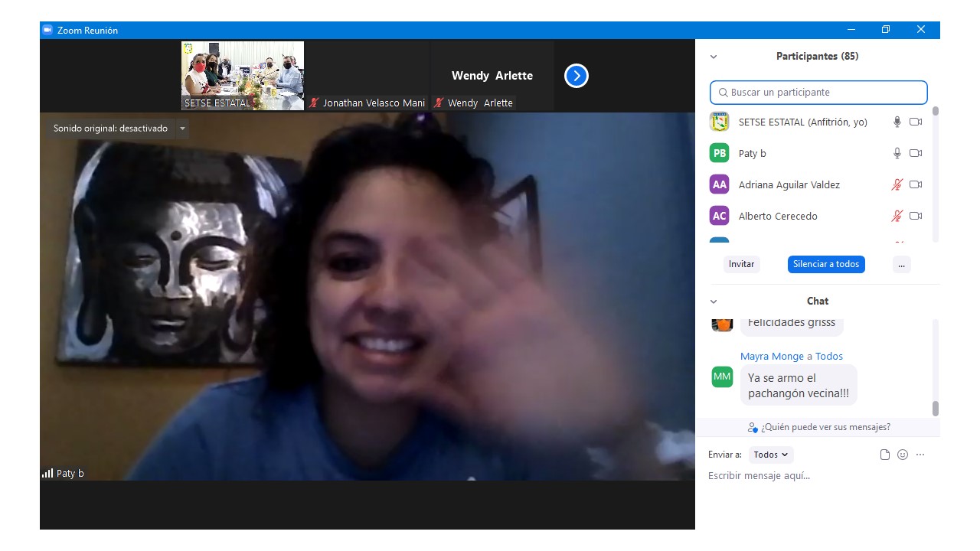The image size is (980, 551).
Task: Open the file attachment icon in chat
Action: tap(885, 455)
